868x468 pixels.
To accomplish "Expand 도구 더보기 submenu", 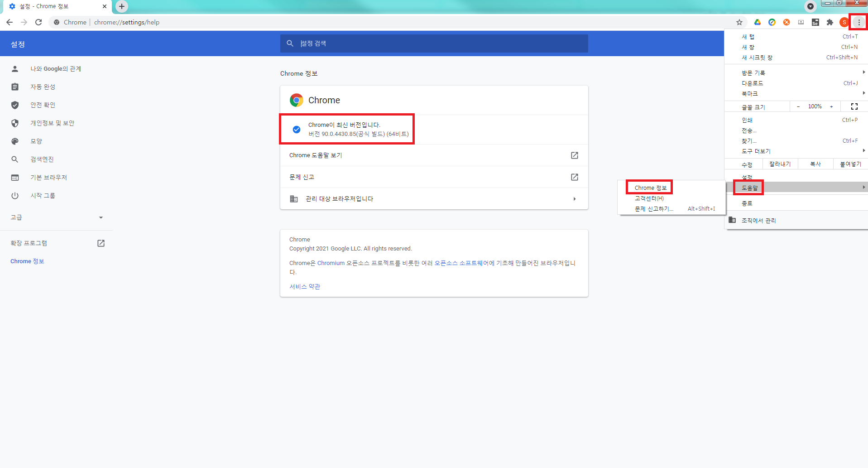I will (x=796, y=151).
